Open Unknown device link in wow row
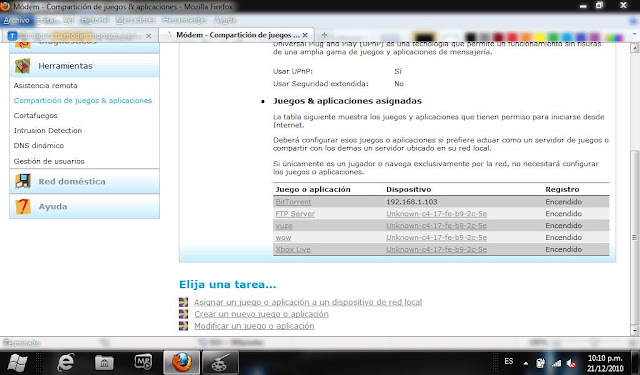This screenshot has width=640, height=375. (x=436, y=237)
